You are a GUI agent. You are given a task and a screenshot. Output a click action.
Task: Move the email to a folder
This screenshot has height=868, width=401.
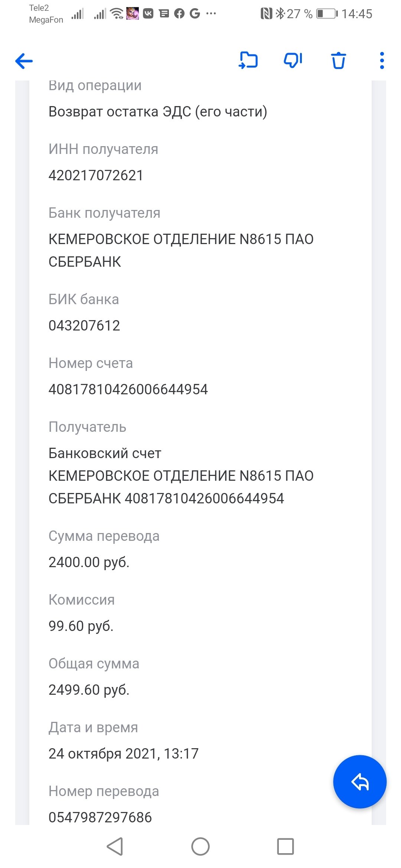coord(248,60)
